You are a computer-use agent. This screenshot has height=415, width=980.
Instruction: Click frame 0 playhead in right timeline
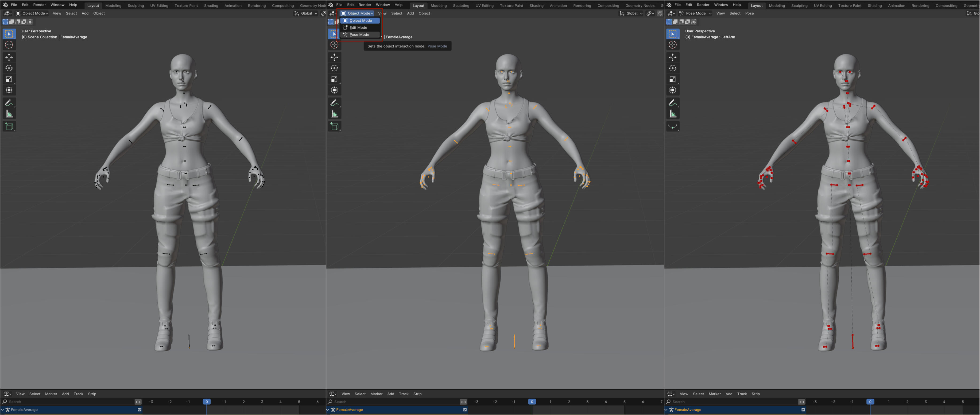[x=870, y=402]
